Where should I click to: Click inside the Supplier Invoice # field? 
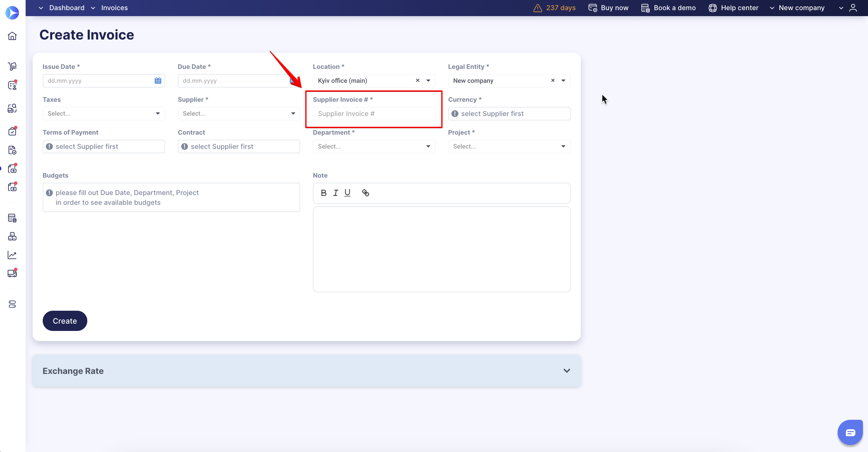click(x=373, y=113)
